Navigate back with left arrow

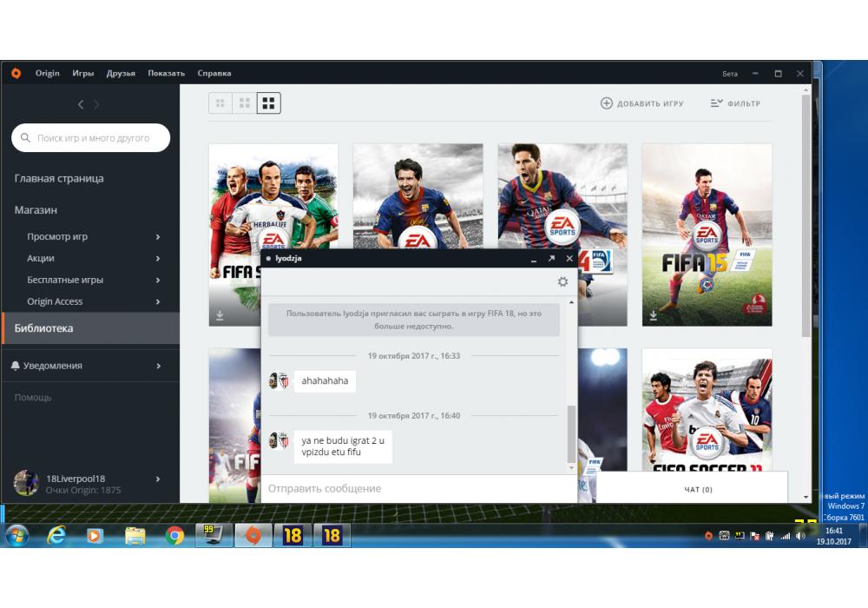tap(81, 104)
